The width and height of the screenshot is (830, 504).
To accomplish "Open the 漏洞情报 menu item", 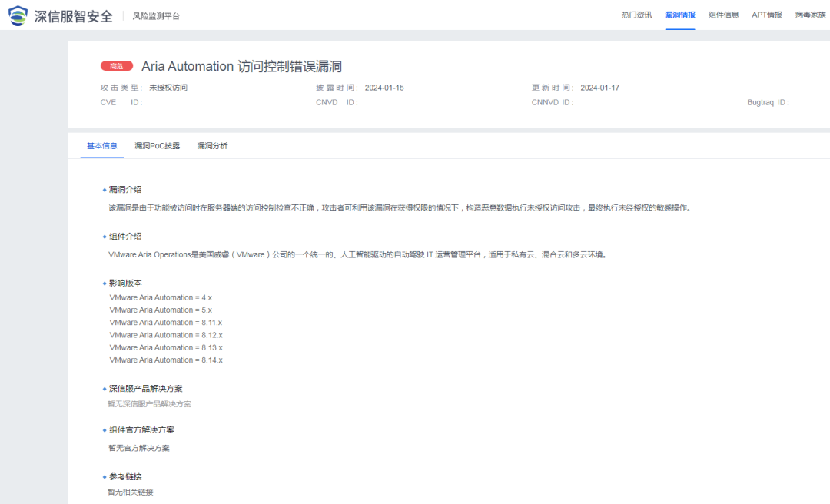I will tap(680, 15).
